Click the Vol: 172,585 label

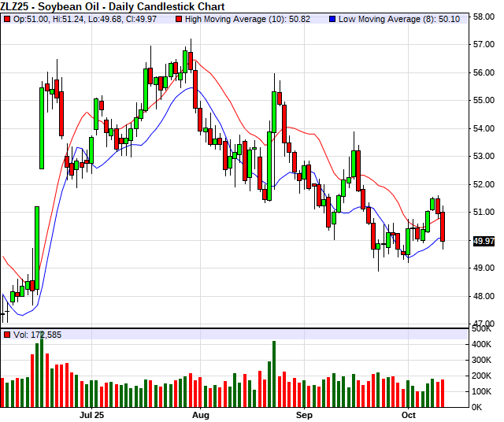click(37, 335)
